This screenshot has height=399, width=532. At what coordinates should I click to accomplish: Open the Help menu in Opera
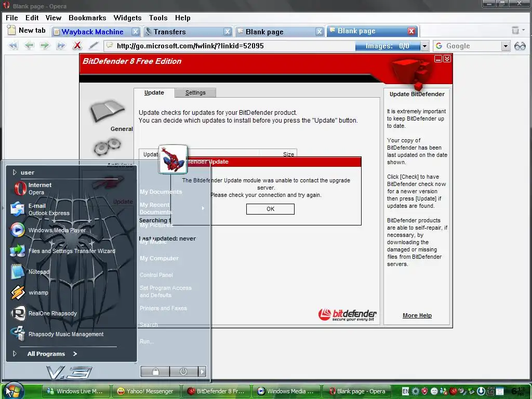[x=182, y=18]
